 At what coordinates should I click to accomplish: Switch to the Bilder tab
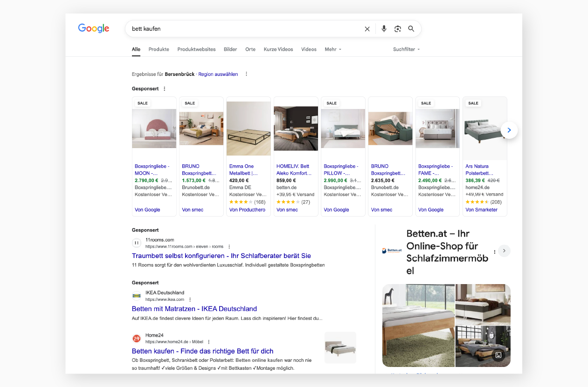pos(230,49)
